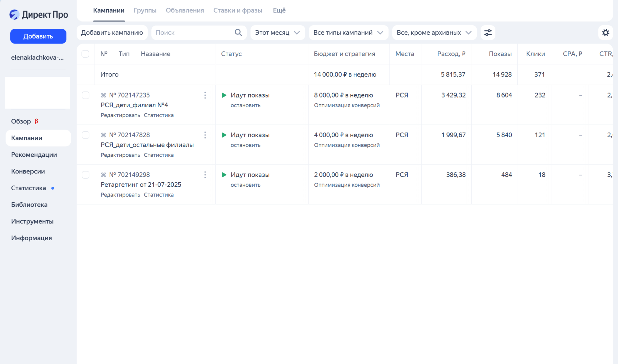Open Рекомендации in the sidebar
Viewport: 618px width, 364px height.
click(x=34, y=155)
